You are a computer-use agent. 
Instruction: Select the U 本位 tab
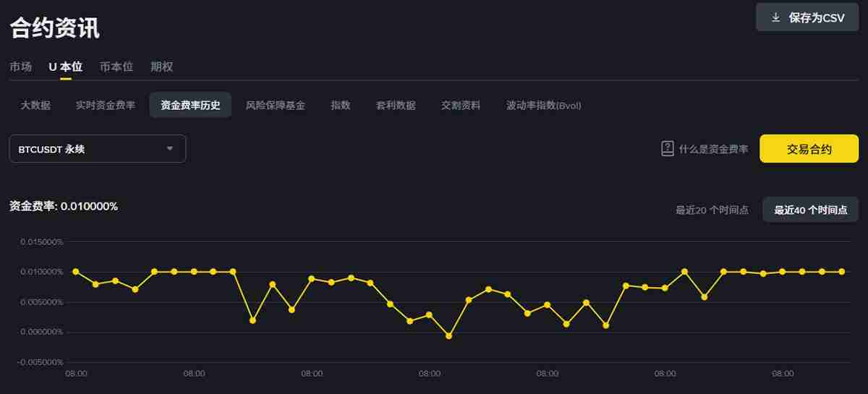point(65,67)
